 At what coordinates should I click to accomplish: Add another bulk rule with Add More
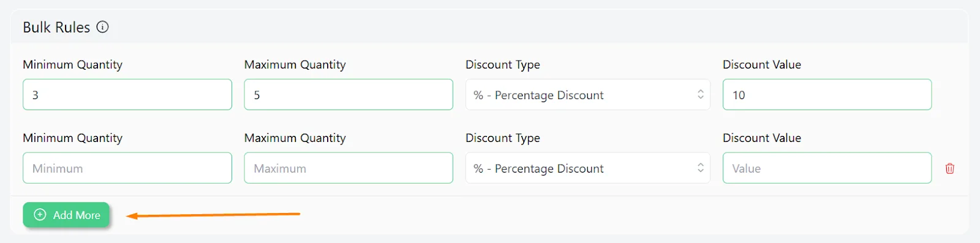66,215
